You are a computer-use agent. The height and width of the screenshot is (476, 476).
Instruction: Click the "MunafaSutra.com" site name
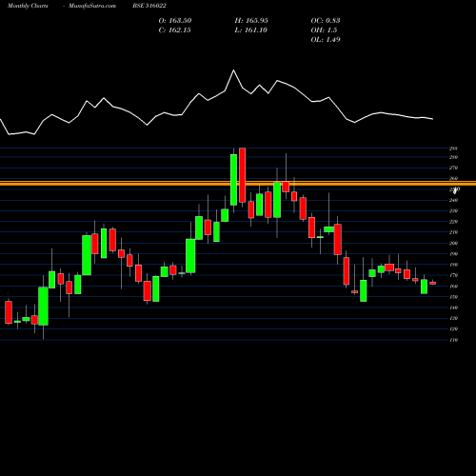[x=92, y=6]
